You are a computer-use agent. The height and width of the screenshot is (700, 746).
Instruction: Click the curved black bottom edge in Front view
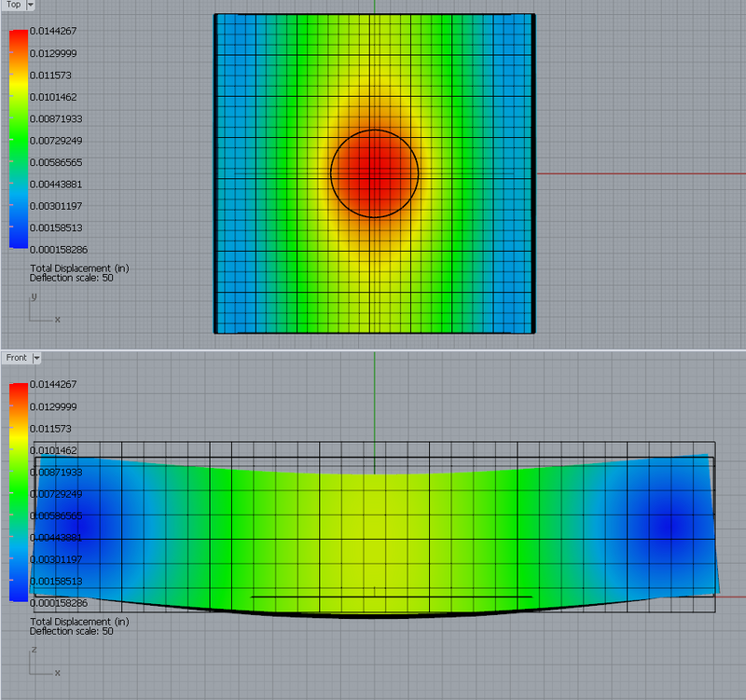[373, 616]
